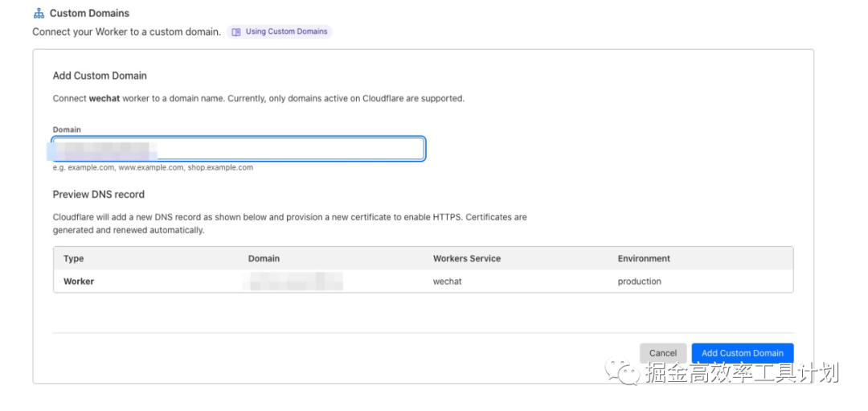This screenshot has height=411, width=868.
Task: Click the production environment cell
Action: 639,282
